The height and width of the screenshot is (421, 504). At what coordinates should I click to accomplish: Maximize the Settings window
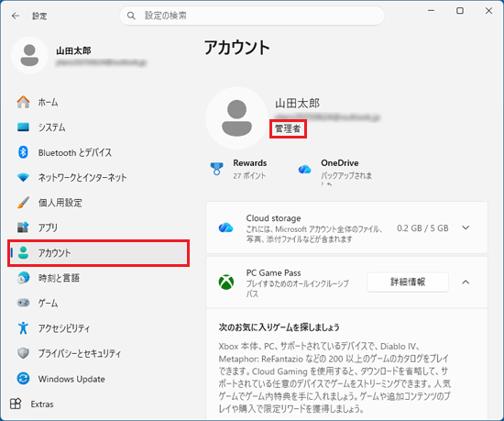coord(460,11)
